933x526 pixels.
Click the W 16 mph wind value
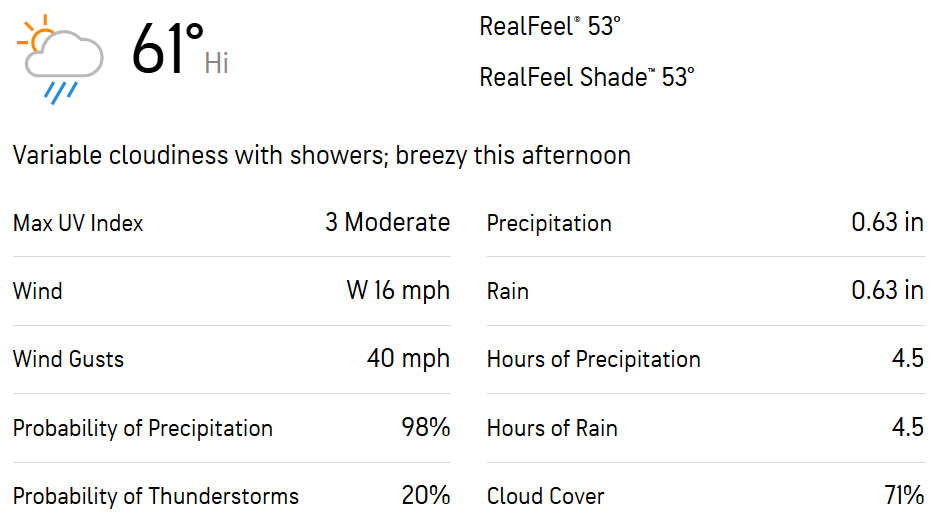tap(398, 290)
